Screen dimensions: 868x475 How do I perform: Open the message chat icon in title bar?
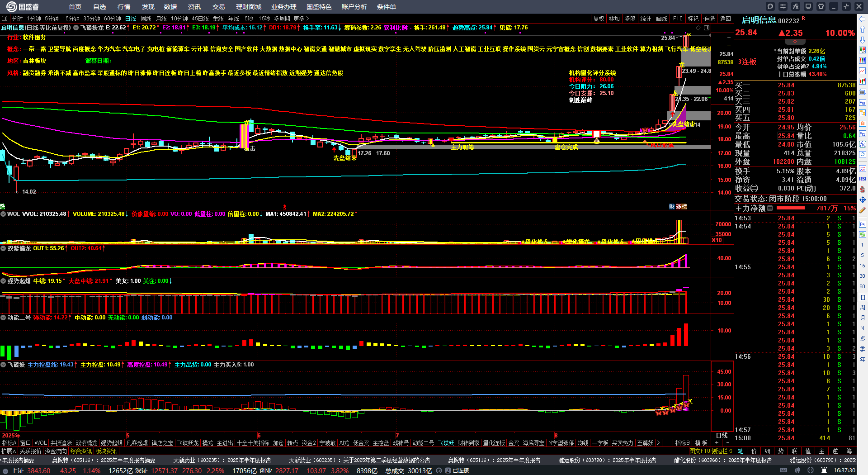click(x=770, y=6)
